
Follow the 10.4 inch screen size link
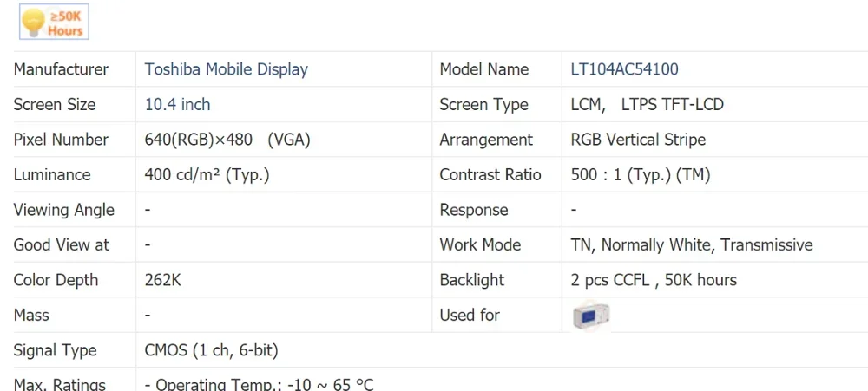click(177, 105)
